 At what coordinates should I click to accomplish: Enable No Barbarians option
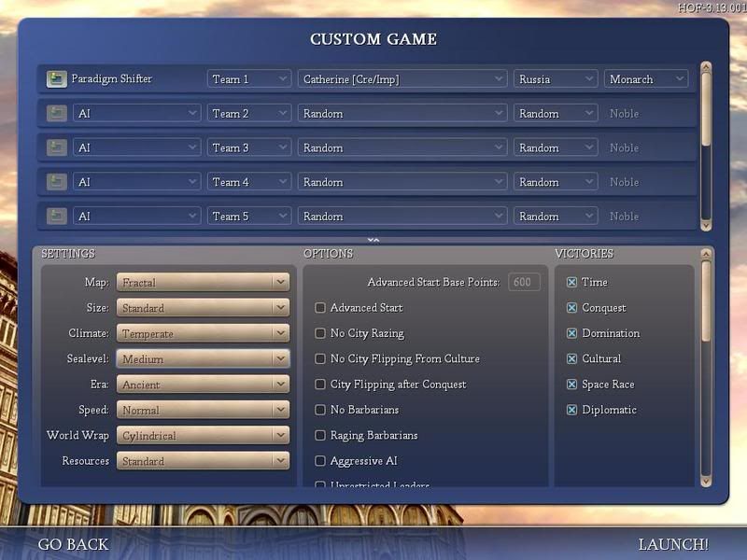(x=320, y=410)
